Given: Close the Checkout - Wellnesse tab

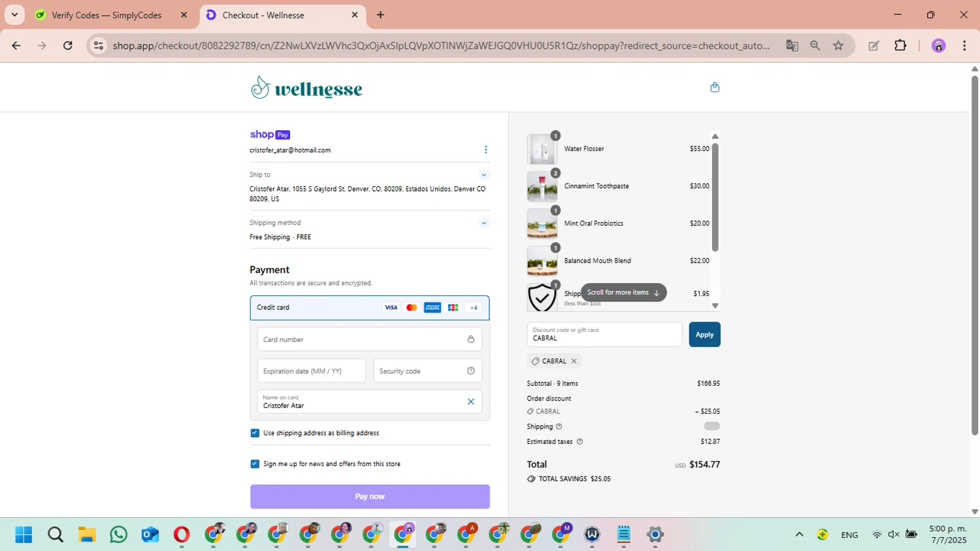Looking at the screenshot, I should click(355, 15).
